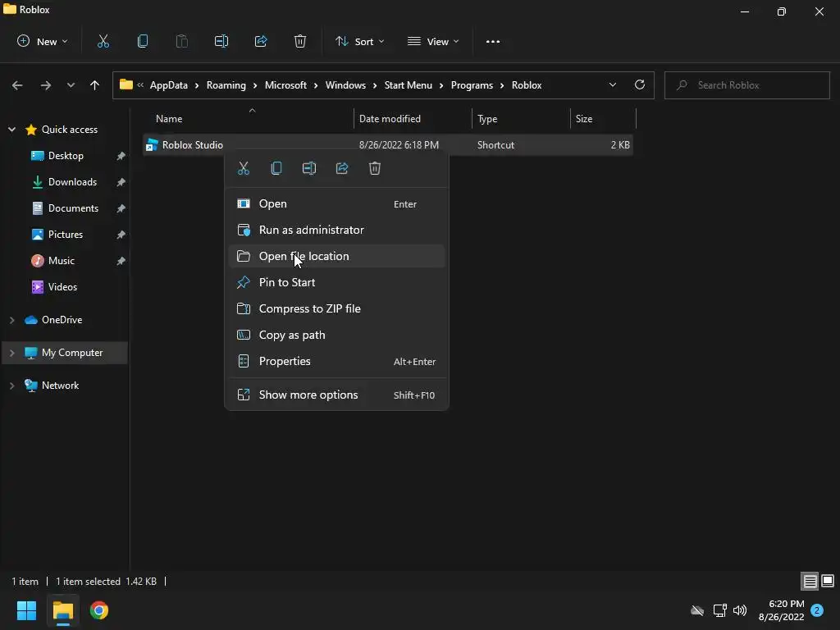
Task: Click the Delete trash icon in the top toolbar
Action: click(x=300, y=41)
